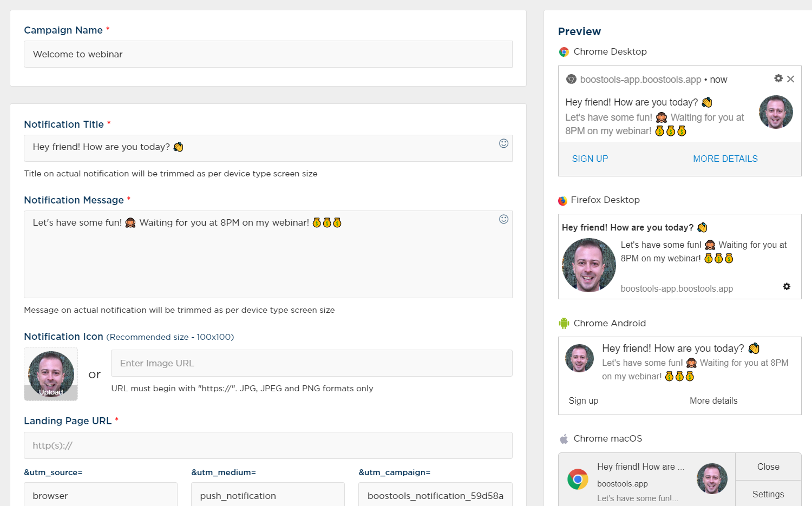Click into the Notification Message text area

pos(268,254)
